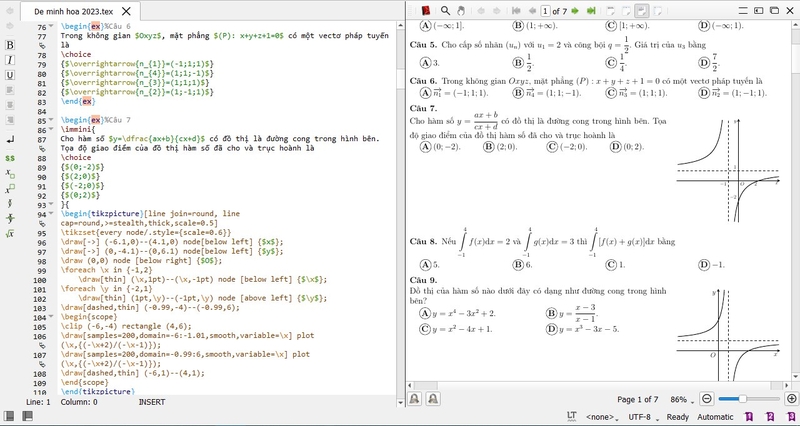800x426 pixels.
Task: Select the hand scroll tool in PDF viewer
Action: pyautogui.click(x=461, y=10)
